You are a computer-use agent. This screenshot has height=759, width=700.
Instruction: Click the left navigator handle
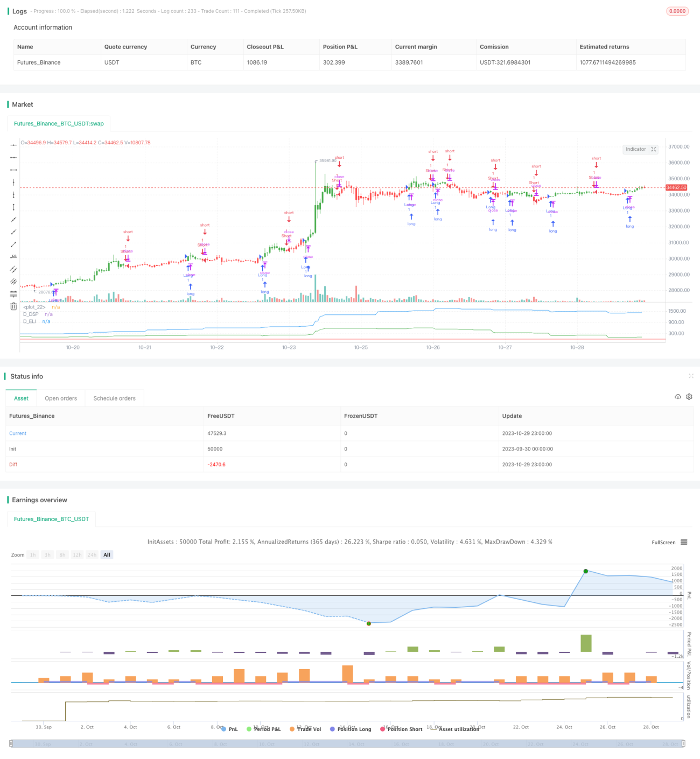coord(11,743)
